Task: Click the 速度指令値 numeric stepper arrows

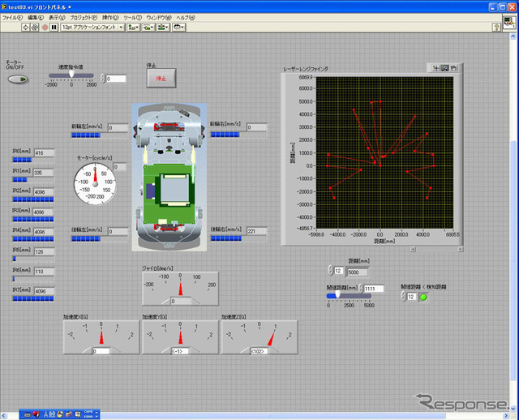Action: pos(103,79)
